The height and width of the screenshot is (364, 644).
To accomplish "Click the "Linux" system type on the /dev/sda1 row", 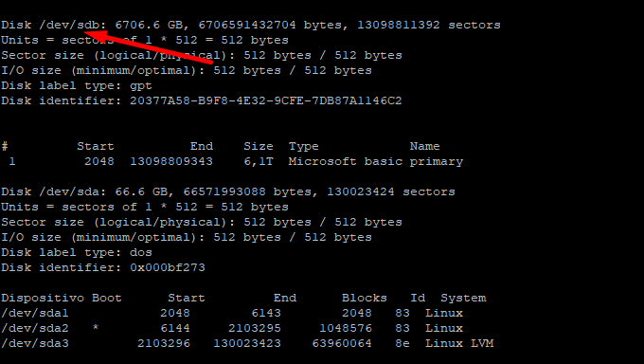I will click(444, 314).
